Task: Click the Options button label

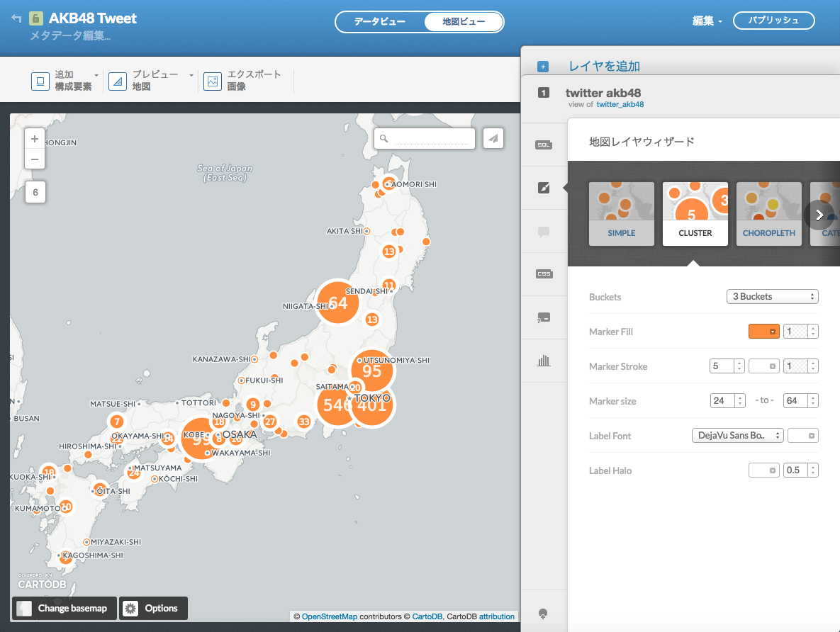Action: (x=161, y=609)
